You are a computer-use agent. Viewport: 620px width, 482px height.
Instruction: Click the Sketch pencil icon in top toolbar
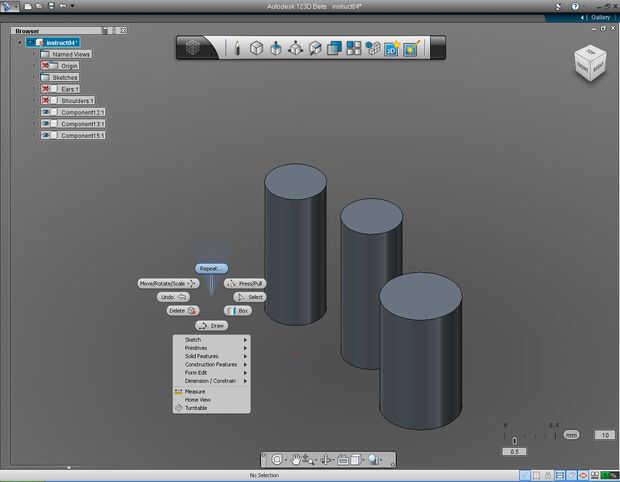(237, 48)
